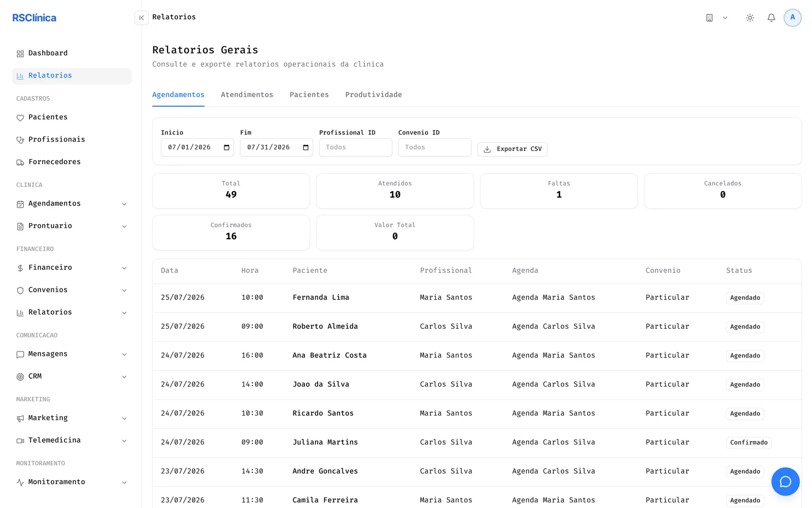Click patient name Roberto Almeida
The height and width of the screenshot is (508, 812).
(x=325, y=327)
